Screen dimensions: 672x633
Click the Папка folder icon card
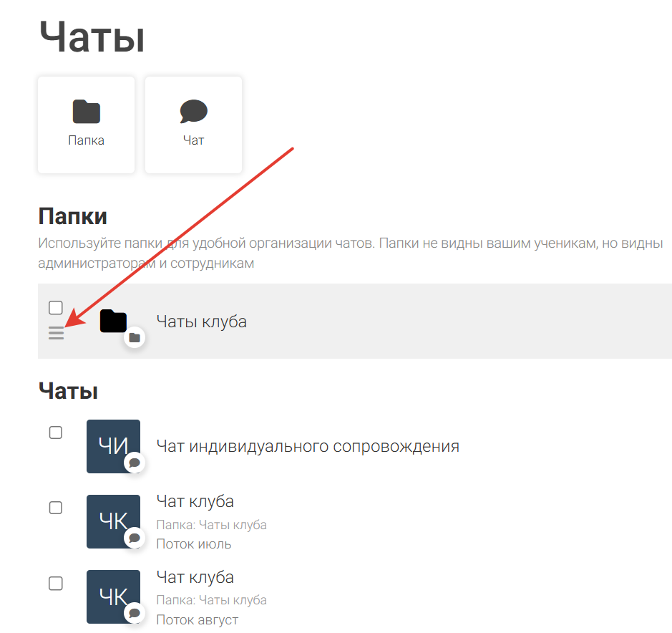[x=86, y=125]
